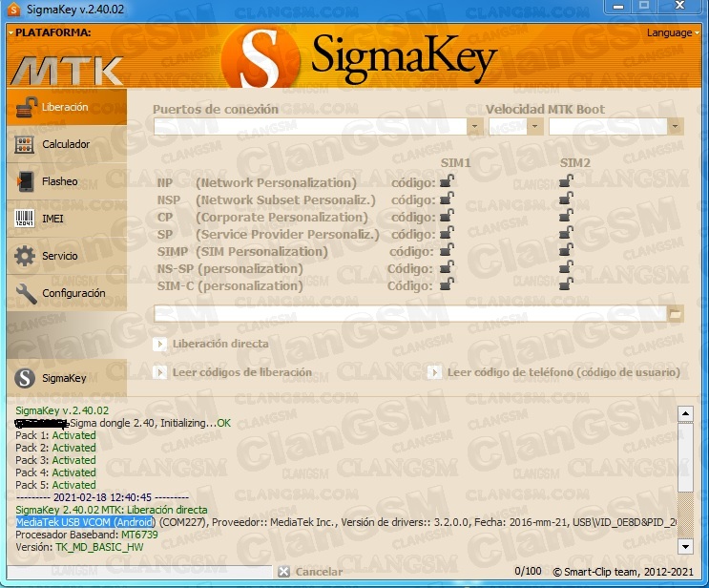The height and width of the screenshot is (588, 709).
Task: Switch to the Flasheo section
Action: pos(67,181)
